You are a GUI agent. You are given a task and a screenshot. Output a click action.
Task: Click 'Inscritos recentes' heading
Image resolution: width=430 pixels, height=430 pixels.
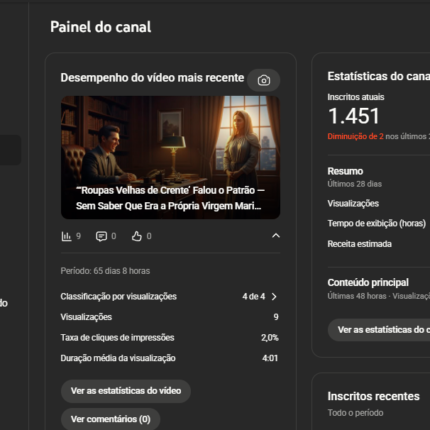coord(373,396)
